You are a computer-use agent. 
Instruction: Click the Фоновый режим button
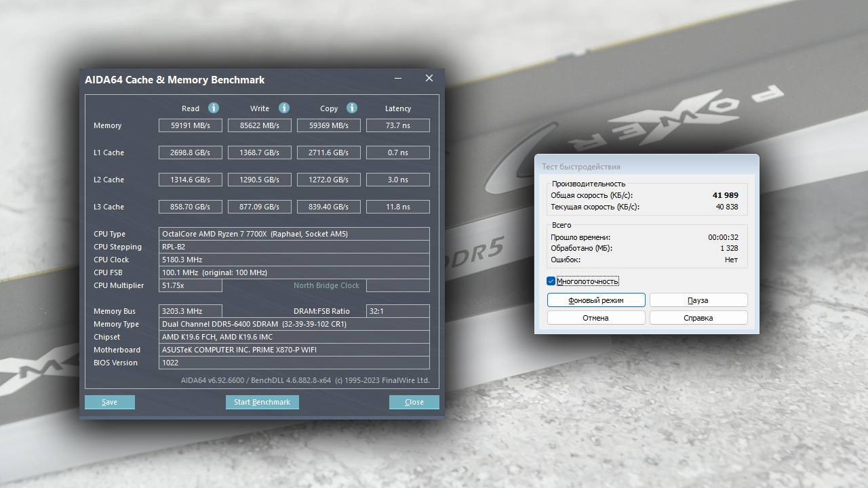pyautogui.click(x=596, y=300)
